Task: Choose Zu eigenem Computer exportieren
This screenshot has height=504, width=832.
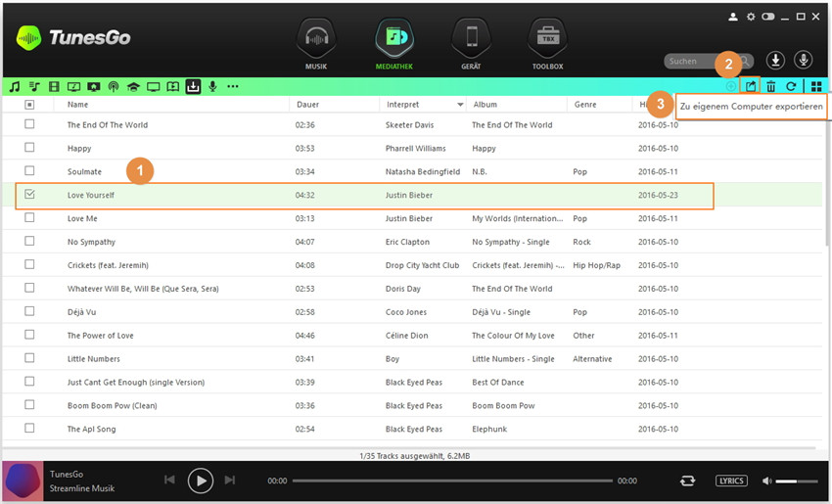Action: (x=751, y=106)
